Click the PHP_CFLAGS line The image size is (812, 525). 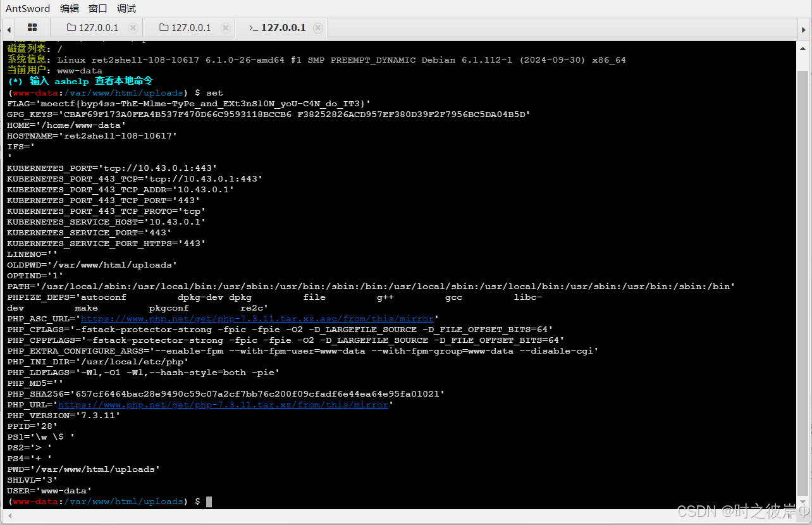pyautogui.click(x=280, y=330)
